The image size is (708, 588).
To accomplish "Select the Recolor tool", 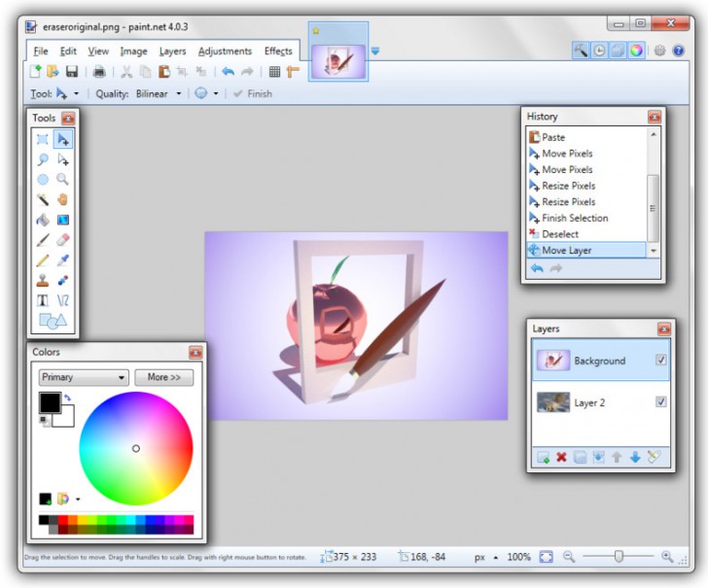I will tap(63, 280).
